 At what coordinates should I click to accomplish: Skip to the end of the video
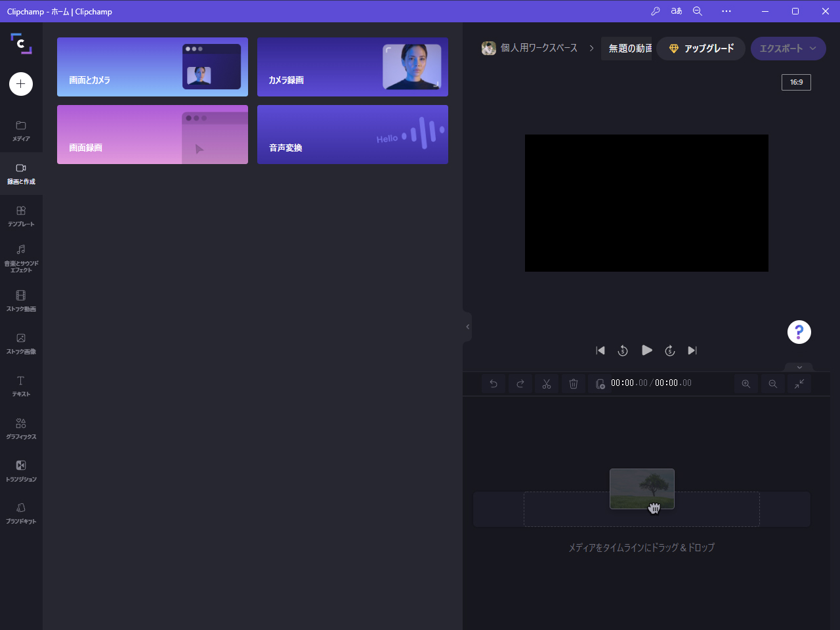[x=692, y=350]
